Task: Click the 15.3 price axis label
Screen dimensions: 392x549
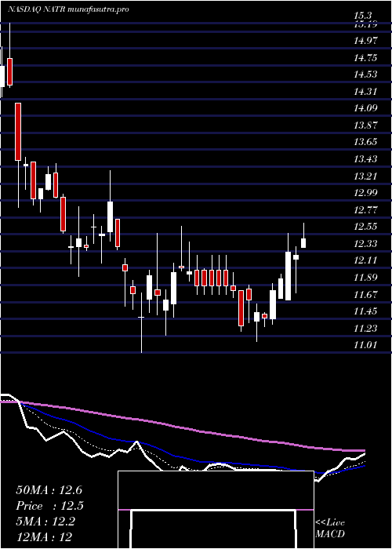Action: (x=362, y=16)
